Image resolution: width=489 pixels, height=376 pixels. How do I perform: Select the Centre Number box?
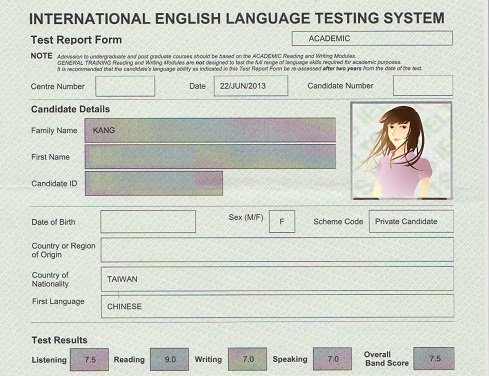point(125,86)
